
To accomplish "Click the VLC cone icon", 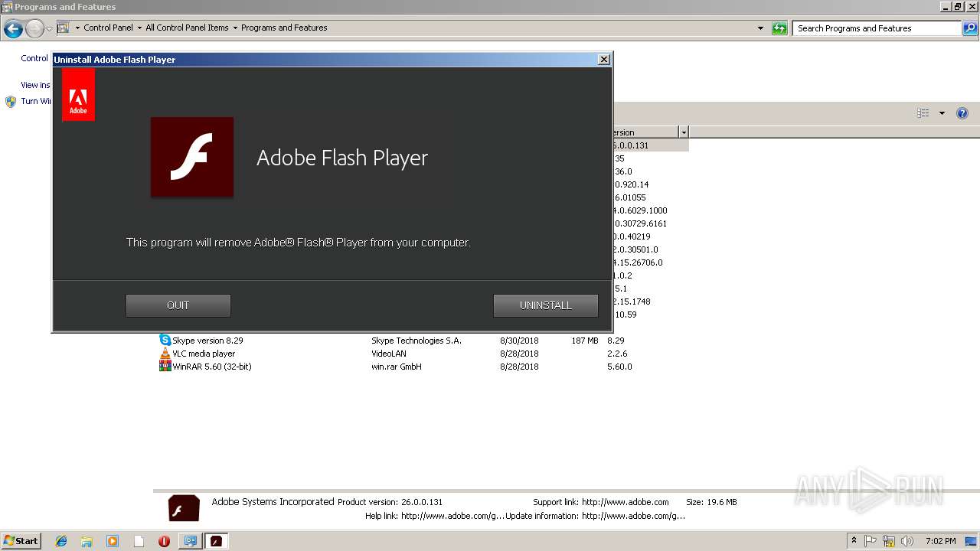I will [x=165, y=354].
